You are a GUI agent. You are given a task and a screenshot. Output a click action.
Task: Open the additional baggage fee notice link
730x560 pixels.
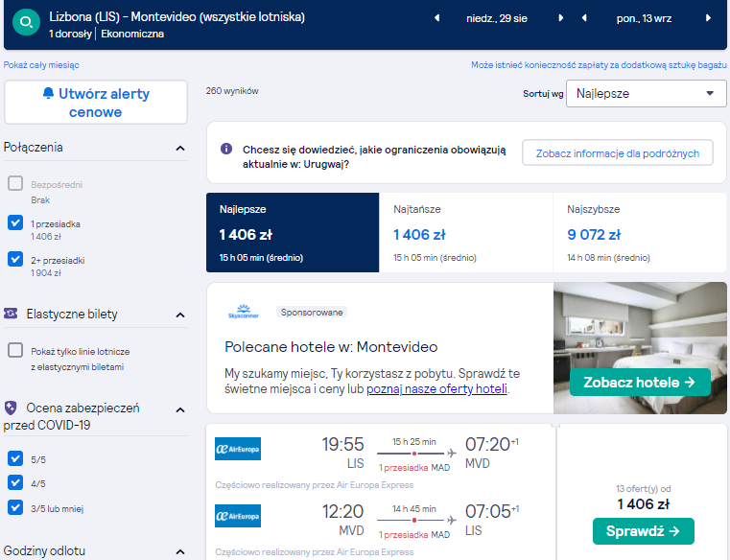[x=599, y=65]
